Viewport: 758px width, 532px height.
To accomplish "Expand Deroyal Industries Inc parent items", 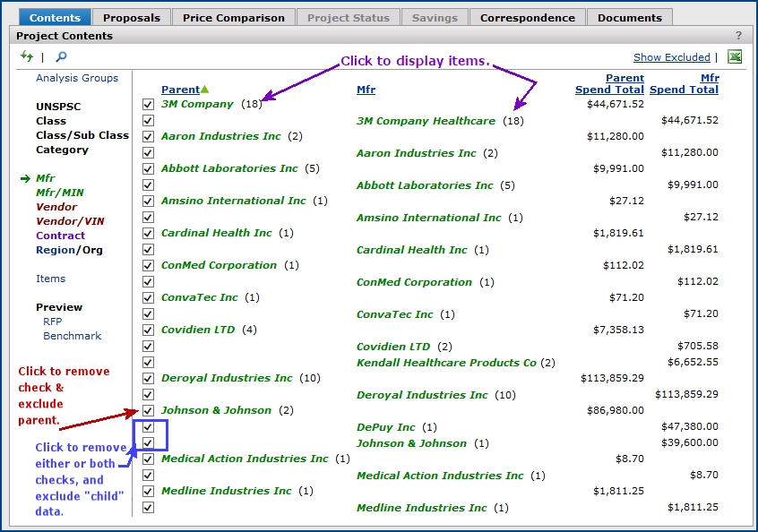I will coord(227,378).
